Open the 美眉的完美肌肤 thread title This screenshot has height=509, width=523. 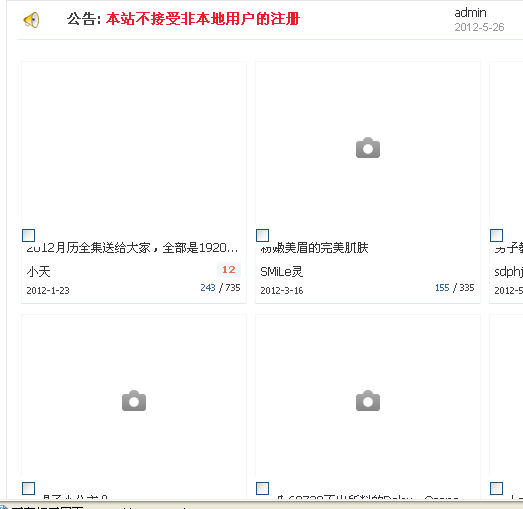pos(314,248)
